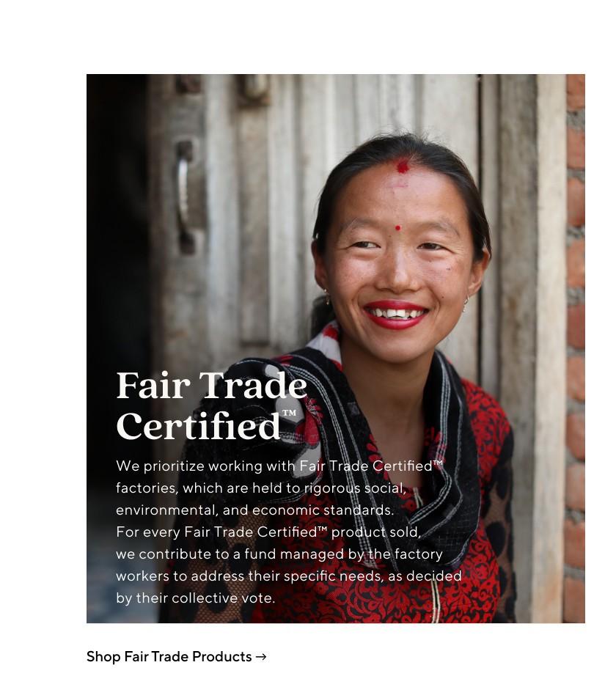Click the line 'we contribute to a fund managed'
Screen dimensions: 616x698
(279, 554)
